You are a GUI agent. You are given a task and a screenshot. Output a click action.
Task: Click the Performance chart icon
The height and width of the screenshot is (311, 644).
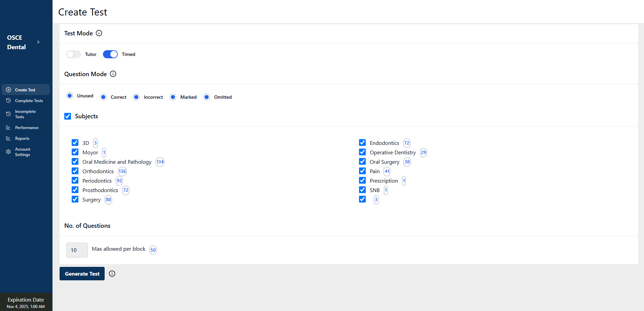8,127
